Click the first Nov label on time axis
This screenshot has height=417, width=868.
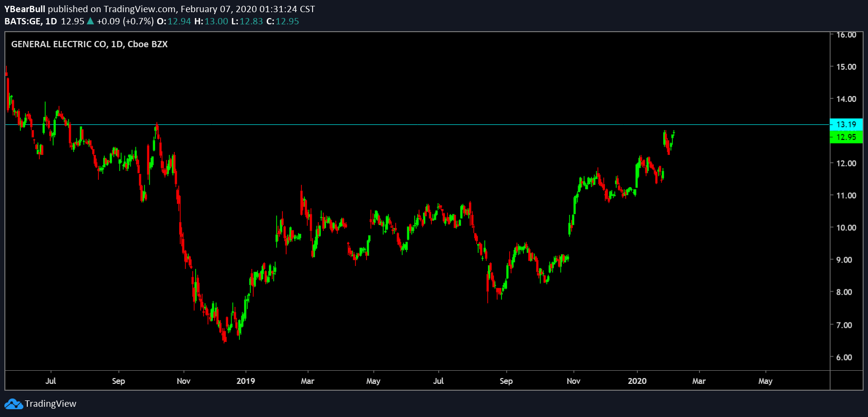[x=184, y=381]
